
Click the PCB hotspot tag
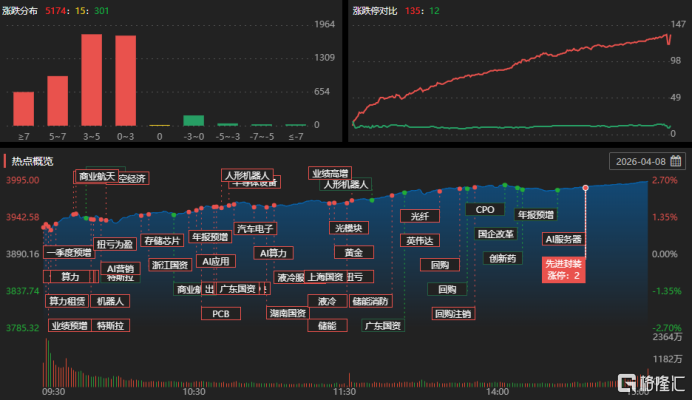tap(221, 313)
